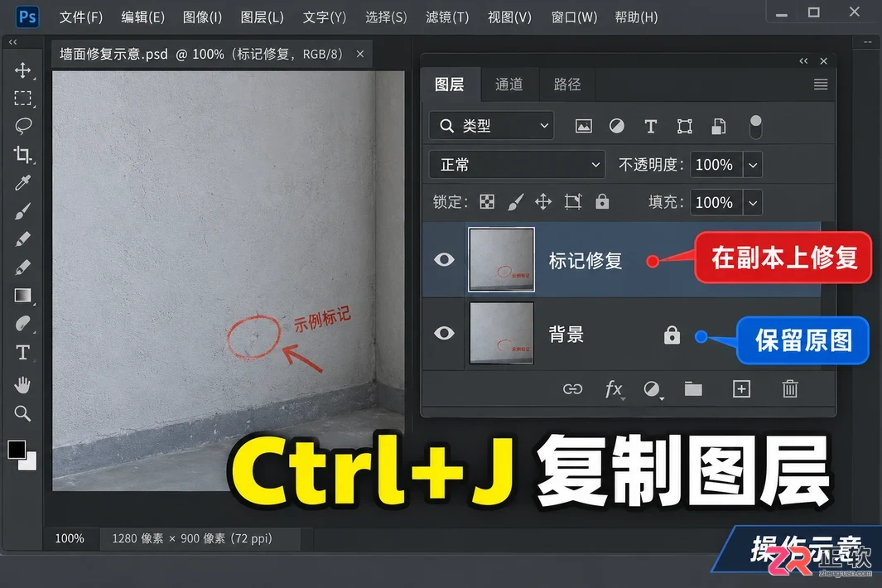This screenshot has width=882, height=588.
Task: Select the Rectangular Marquee tool
Action: (x=22, y=98)
